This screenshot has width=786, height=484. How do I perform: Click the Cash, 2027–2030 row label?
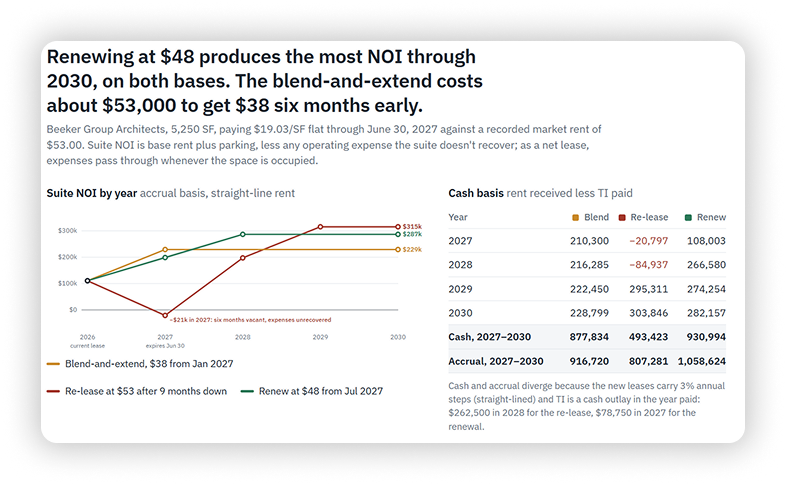pos(489,337)
